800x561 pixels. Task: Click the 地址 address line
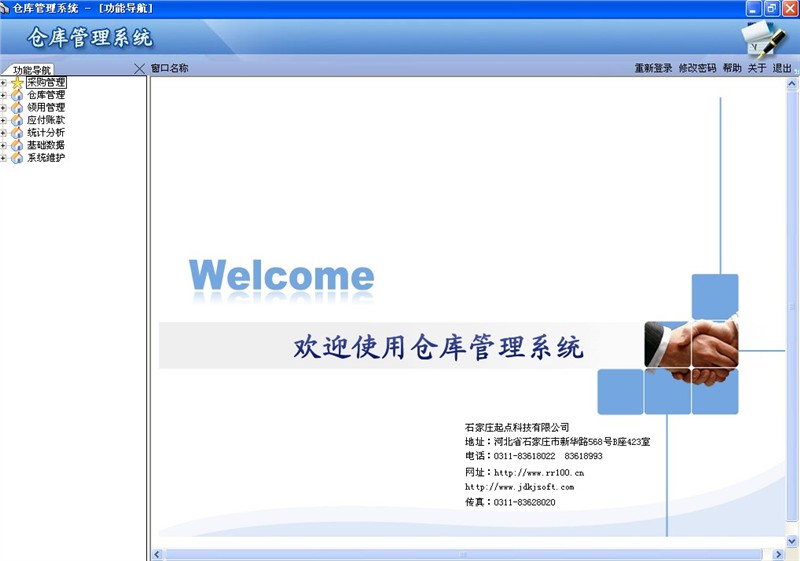coord(557,442)
